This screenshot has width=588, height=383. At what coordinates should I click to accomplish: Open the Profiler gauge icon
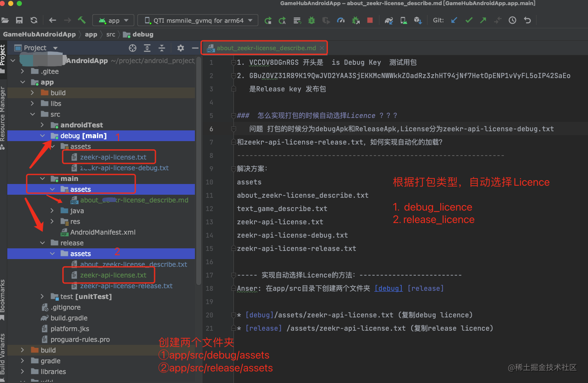[340, 20]
